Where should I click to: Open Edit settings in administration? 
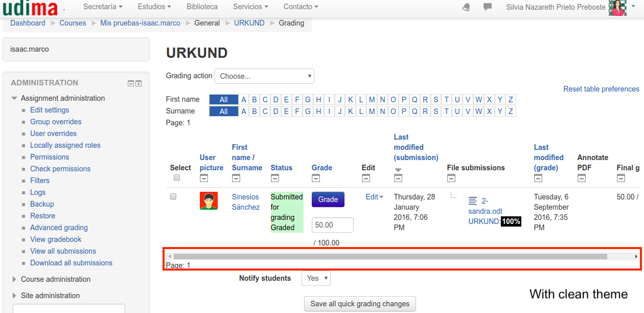[x=50, y=110]
